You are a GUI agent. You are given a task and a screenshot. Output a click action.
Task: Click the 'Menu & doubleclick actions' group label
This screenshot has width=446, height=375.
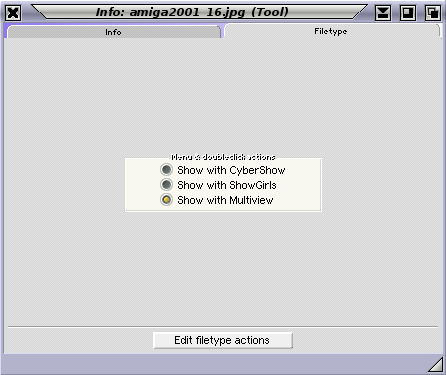point(223,157)
